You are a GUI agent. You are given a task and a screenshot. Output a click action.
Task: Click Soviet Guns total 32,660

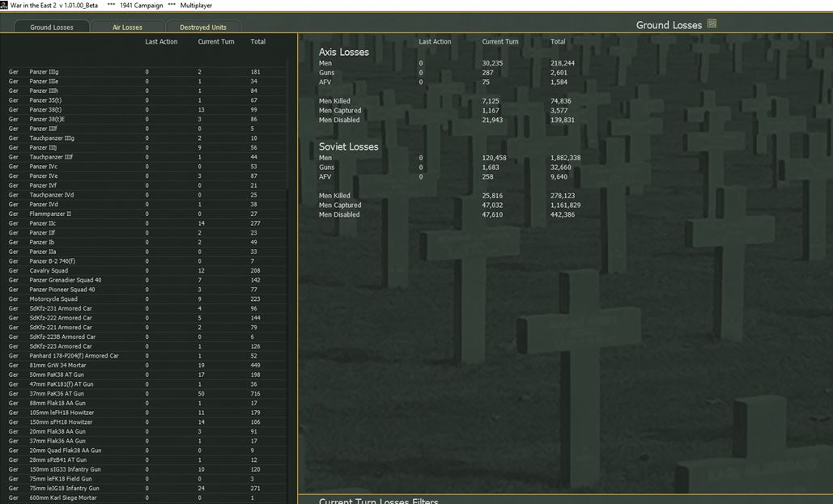[560, 167]
